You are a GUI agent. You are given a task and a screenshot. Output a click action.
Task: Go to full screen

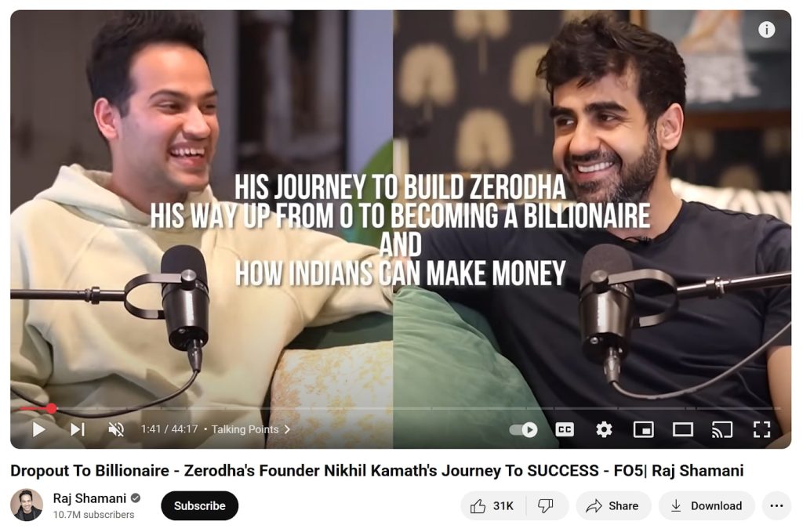pyautogui.click(x=761, y=429)
